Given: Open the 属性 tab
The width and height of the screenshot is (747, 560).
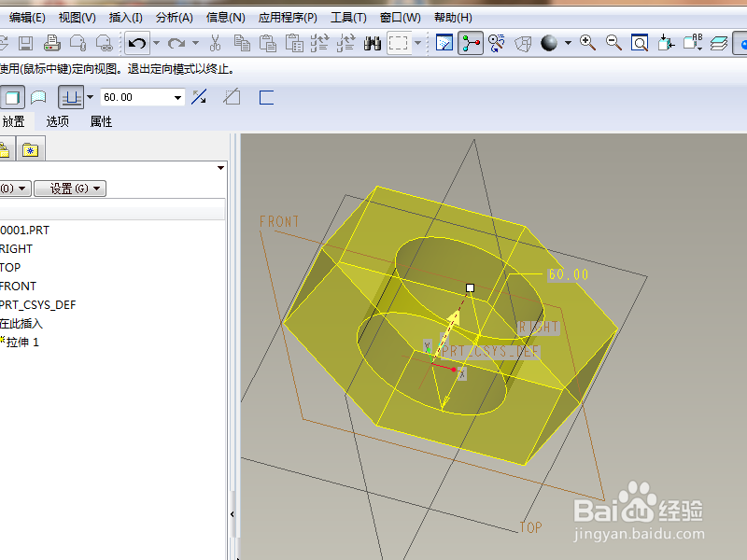Looking at the screenshot, I should tap(101, 121).
